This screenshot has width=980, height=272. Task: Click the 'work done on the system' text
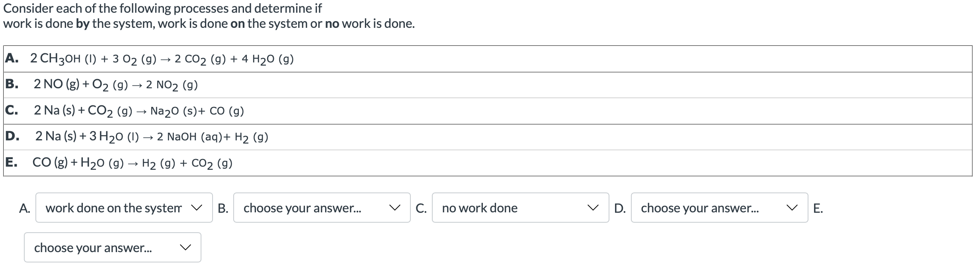[x=113, y=208]
